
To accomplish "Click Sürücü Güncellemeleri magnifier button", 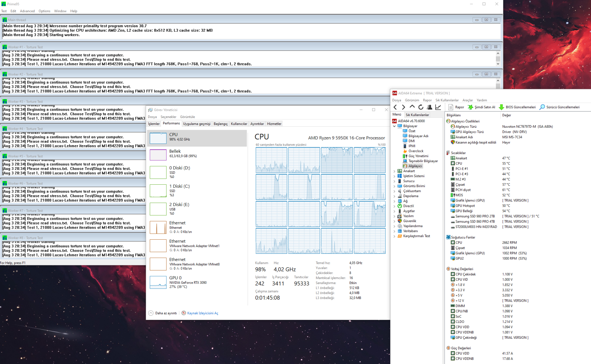I will point(559,107).
